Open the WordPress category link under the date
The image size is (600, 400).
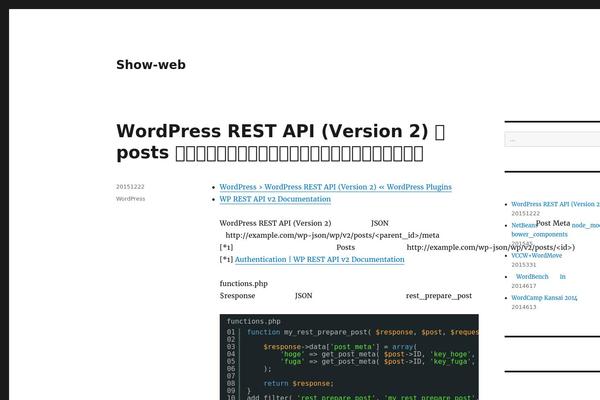click(130, 199)
